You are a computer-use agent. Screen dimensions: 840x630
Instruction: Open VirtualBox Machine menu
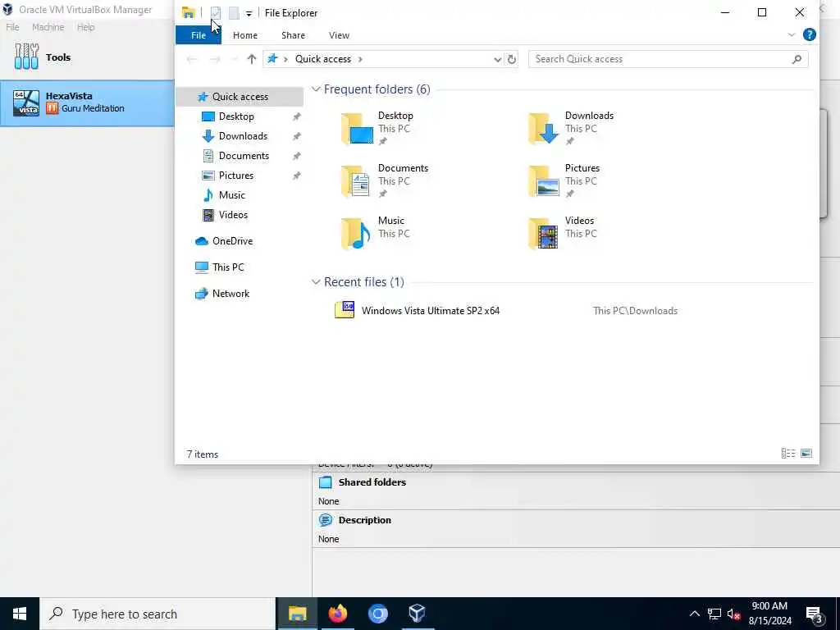pyautogui.click(x=48, y=27)
